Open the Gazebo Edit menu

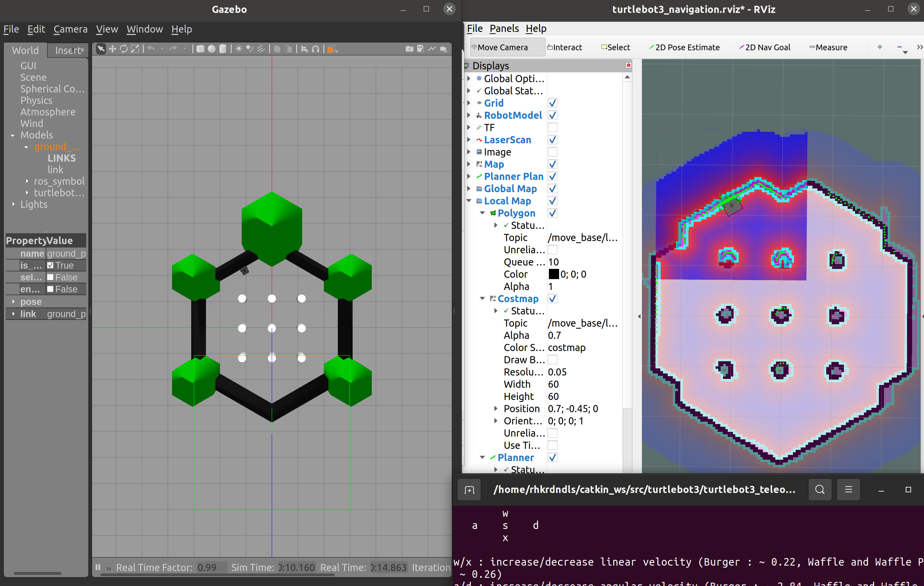36,29
